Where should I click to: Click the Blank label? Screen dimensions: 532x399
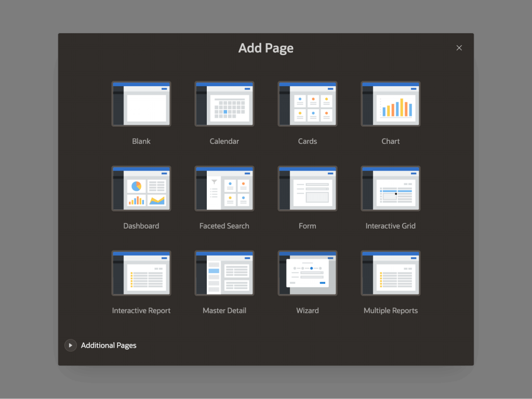coord(141,141)
